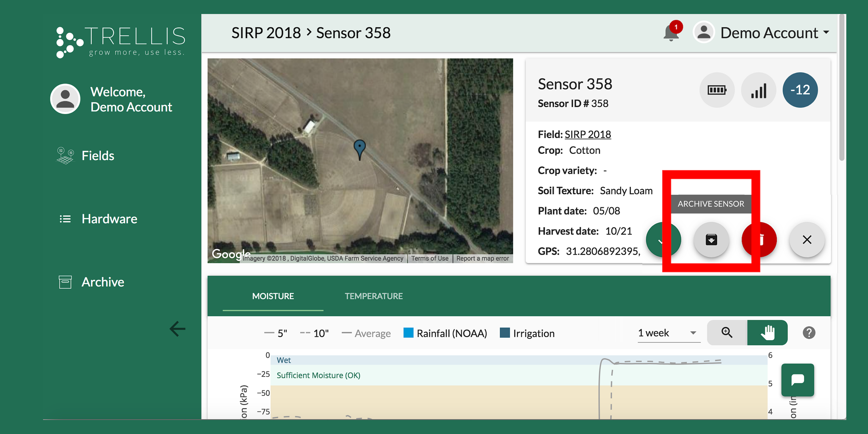Click the SIRP 2018 breadcrumb
Viewport: 868px width, 434px height.
pyautogui.click(x=266, y=33)
